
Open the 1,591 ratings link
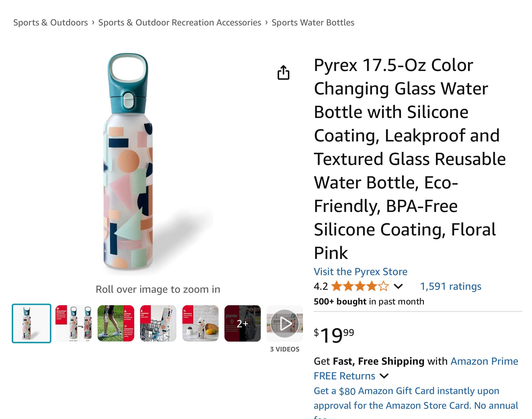450,286
